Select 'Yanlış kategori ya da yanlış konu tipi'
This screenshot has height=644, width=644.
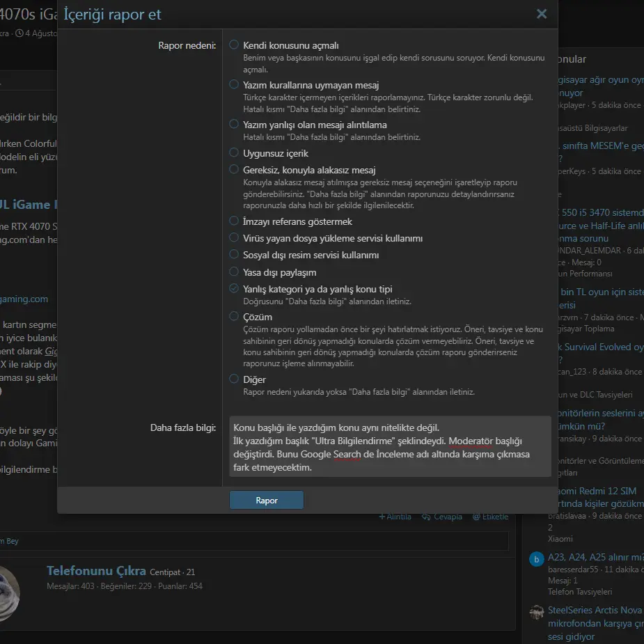234,289
